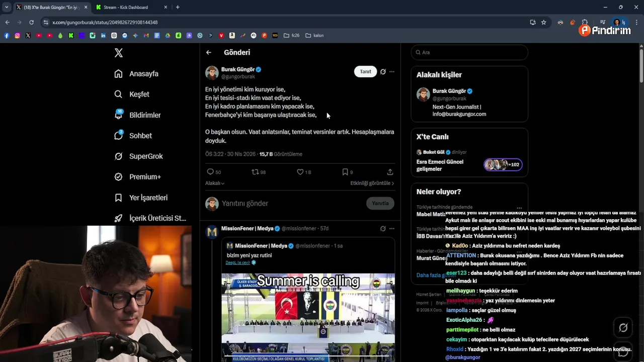Viewport: 644px width, 362px height.
Task: Open Kick bookmark in bookmarks bar
Action: pos(71,35)
